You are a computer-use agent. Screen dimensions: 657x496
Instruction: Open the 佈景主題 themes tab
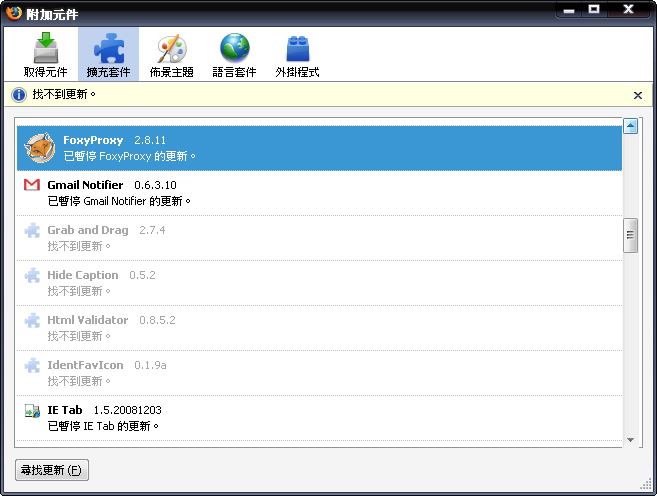171,54
